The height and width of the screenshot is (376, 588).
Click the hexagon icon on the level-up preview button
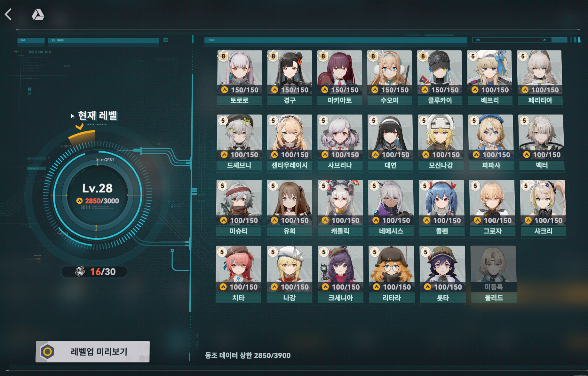coord(47,352)
